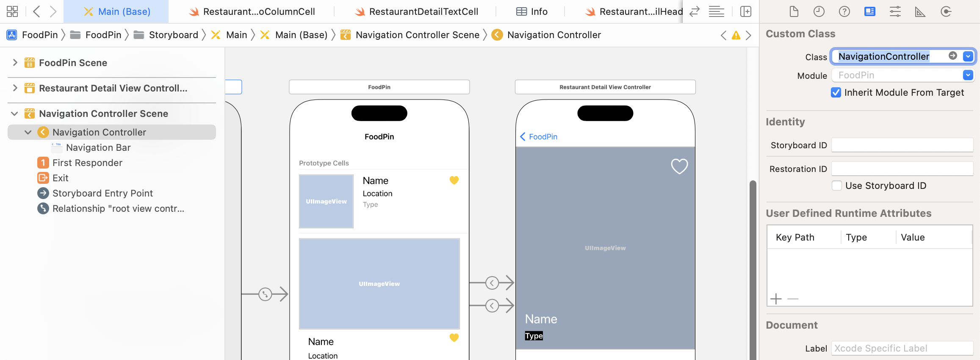The height and width of the screenshot is (360, 980).
Task: Switch to the Restaurant...ilHead tab
Action: [634, 11]
